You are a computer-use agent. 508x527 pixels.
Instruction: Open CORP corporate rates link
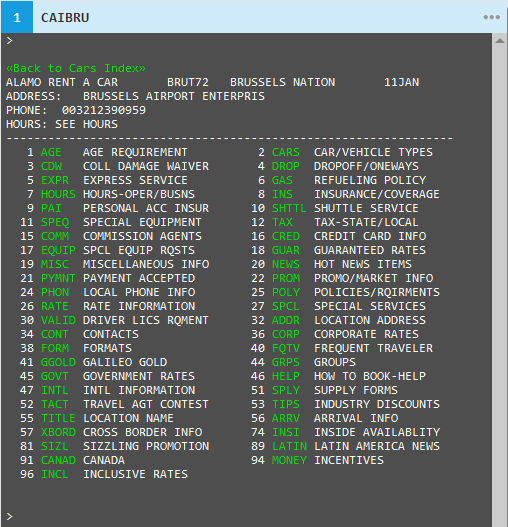coord(285,334)
